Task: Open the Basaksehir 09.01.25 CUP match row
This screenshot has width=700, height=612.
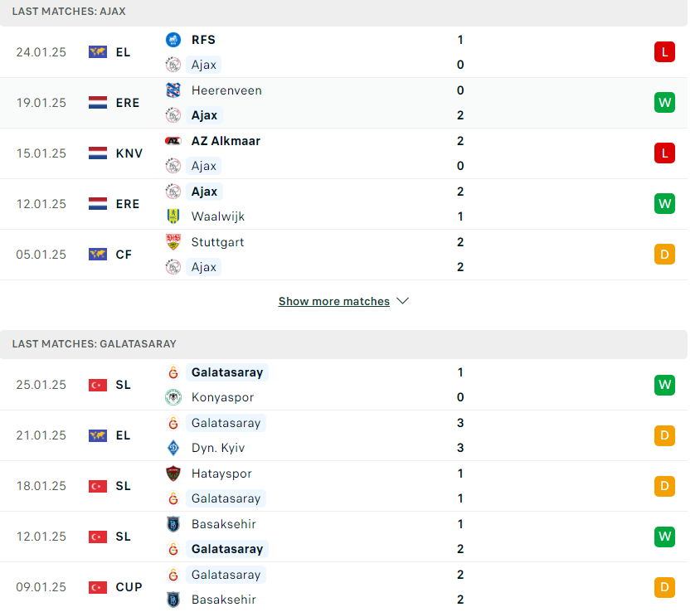Action: tap(343, 587)
